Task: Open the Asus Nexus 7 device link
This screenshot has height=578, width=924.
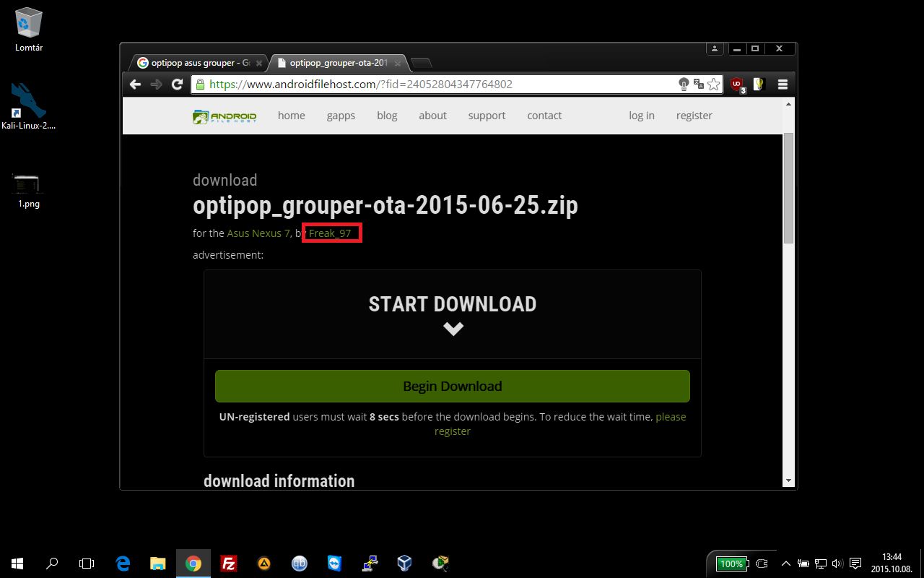Action: point(258,233)
